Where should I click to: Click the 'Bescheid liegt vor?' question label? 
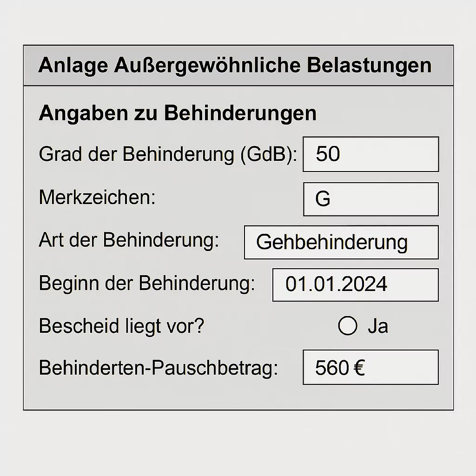click(121, 326)
